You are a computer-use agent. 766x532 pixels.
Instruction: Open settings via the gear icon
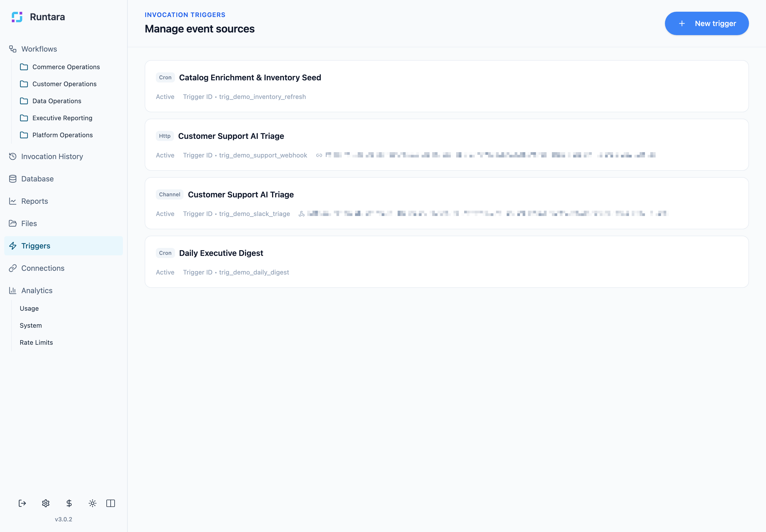pyautogui.click(x=46, y=503)
